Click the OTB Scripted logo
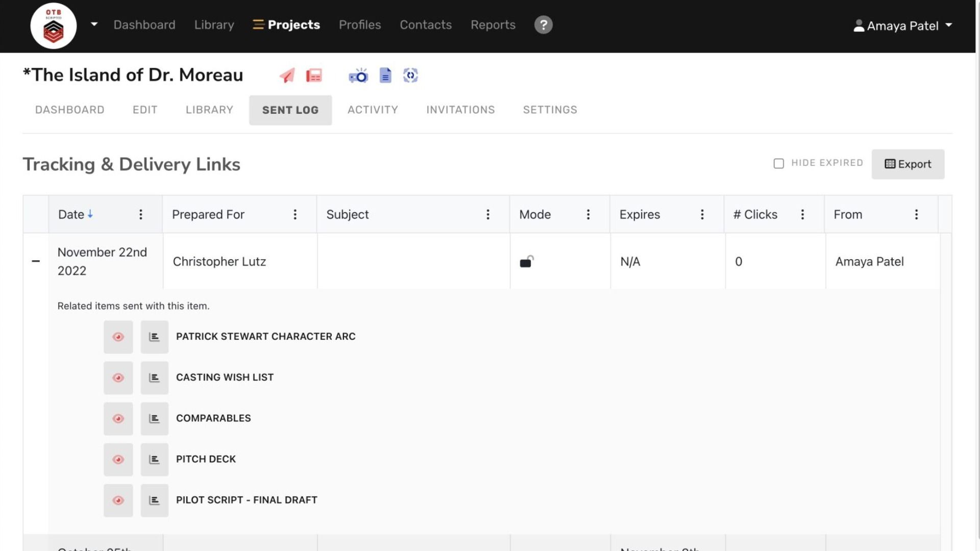980x551 pixels. (53, 26)
